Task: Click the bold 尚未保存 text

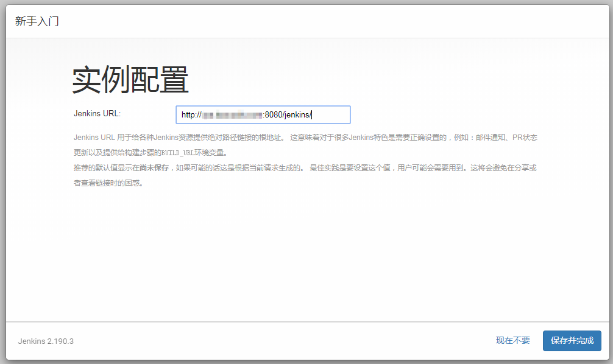Action: (153, 168)
